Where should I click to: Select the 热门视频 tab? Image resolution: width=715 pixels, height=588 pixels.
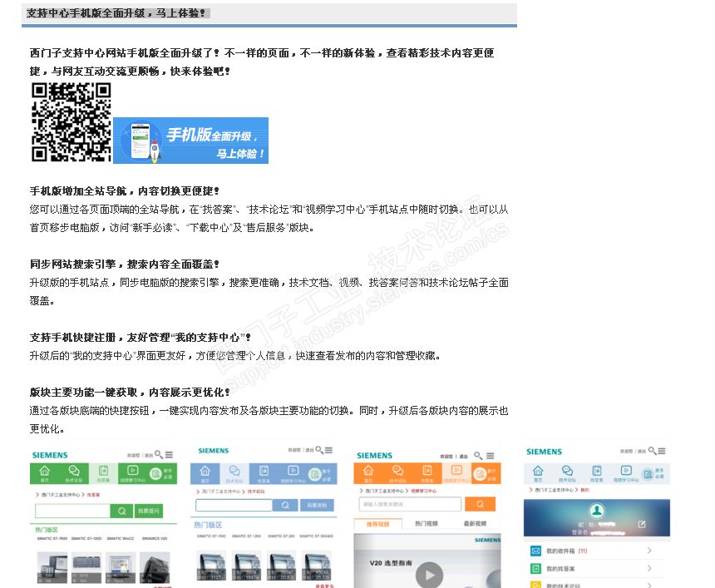[427, 523]
